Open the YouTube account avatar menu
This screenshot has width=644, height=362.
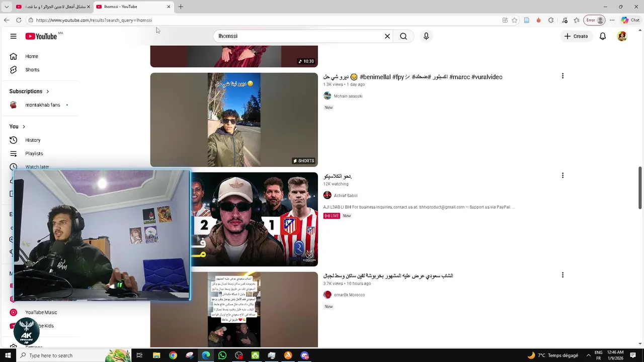622,36
